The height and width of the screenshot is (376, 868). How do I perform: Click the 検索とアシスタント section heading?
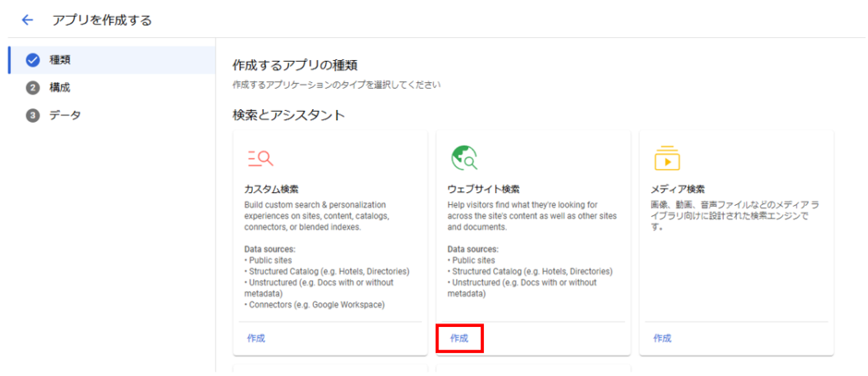click(x=288, y=115)
